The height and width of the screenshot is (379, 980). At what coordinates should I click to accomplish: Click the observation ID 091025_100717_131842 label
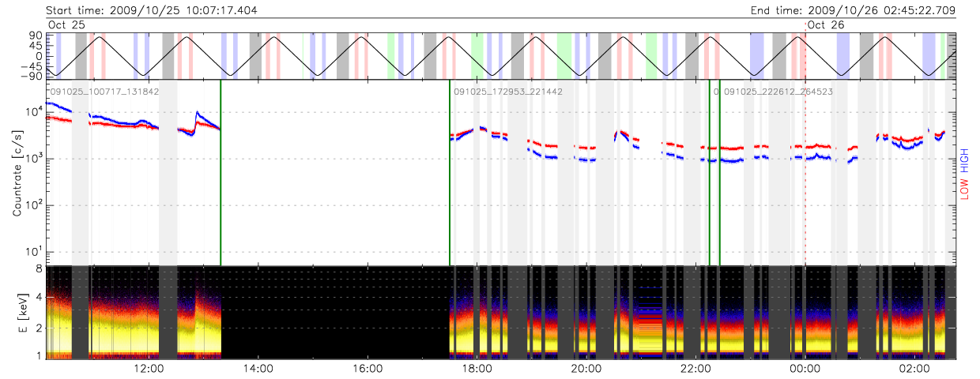105,92
